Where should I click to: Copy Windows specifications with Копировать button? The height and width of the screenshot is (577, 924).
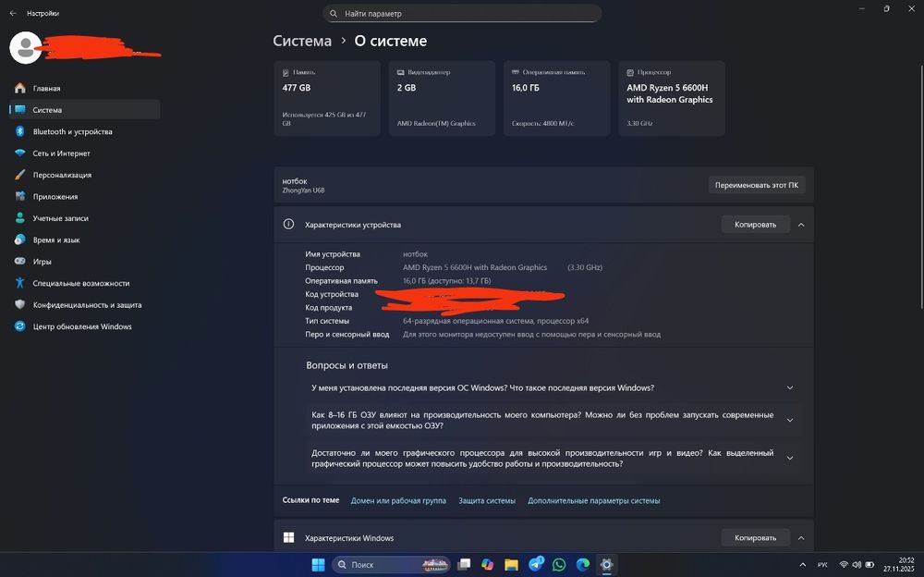click(756, 538)
